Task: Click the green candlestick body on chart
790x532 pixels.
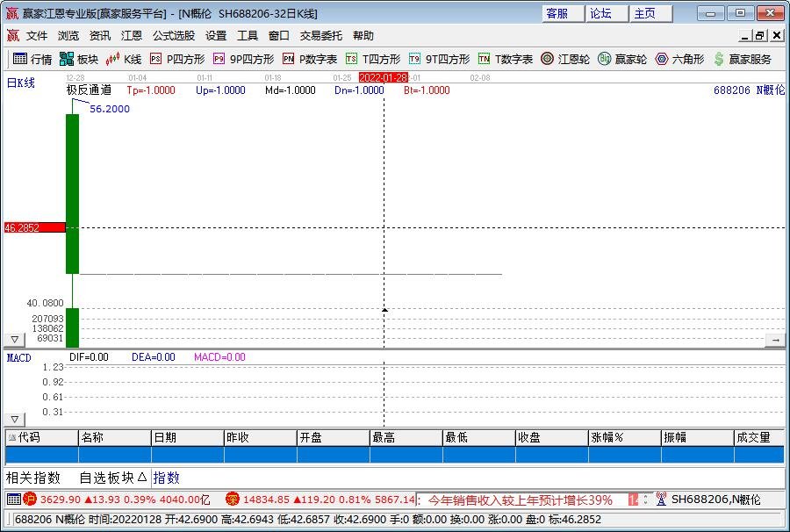Action: pyautogui.click(x=73, y=194)
